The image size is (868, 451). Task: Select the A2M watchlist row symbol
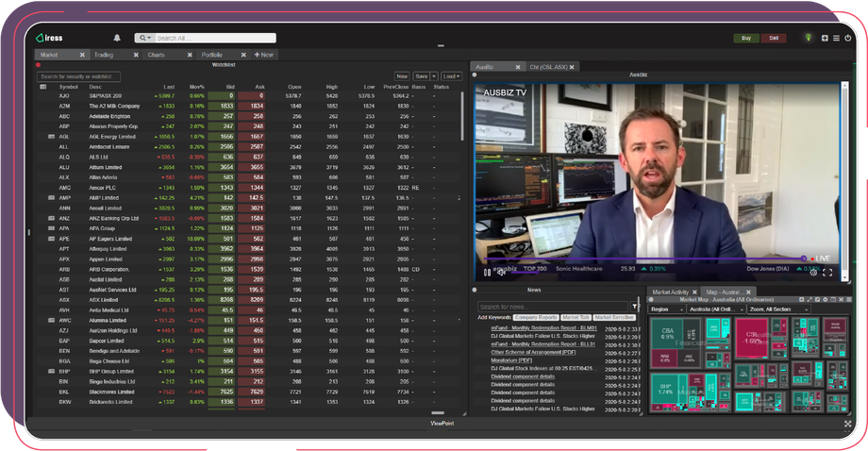64,106
